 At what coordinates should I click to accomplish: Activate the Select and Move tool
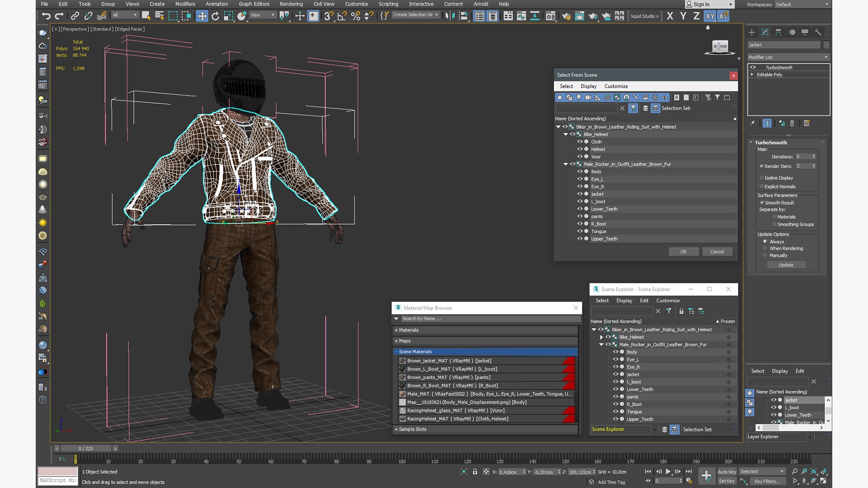point(202,16)
